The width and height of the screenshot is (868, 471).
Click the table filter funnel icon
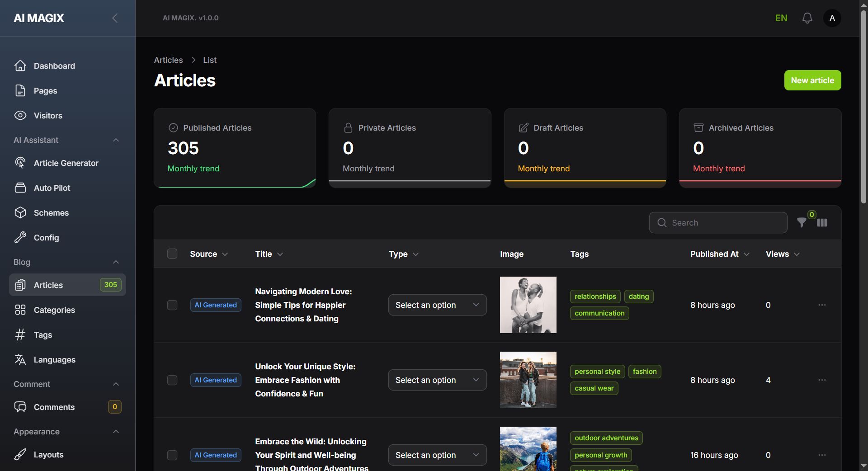point(802,223)
